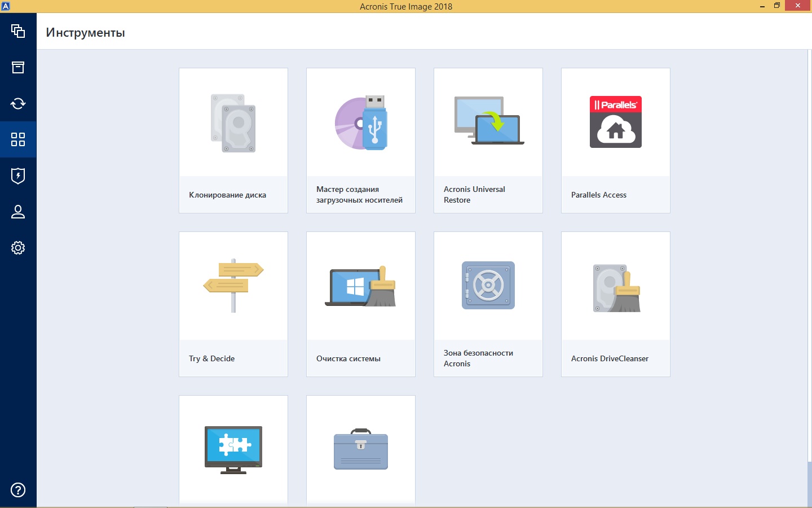Click the DriveCleanser disk brush icon
This screenshot has height=508, width=812.
pos(616,288)
